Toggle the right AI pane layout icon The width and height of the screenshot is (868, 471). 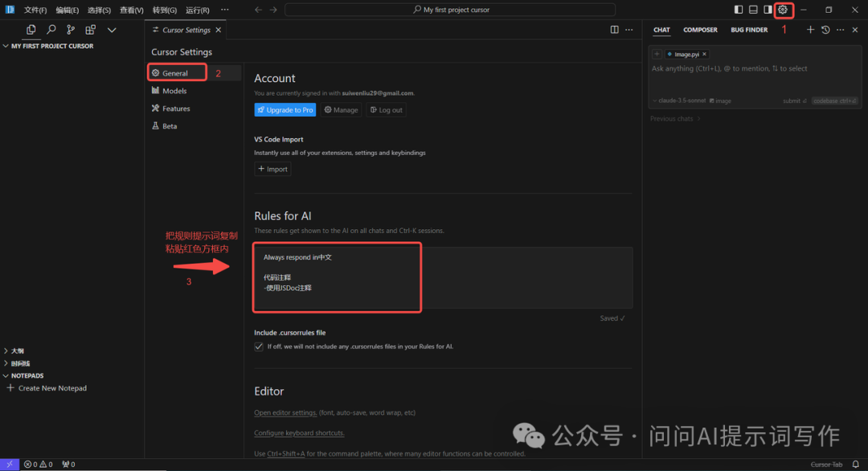(x=768, y=10)
